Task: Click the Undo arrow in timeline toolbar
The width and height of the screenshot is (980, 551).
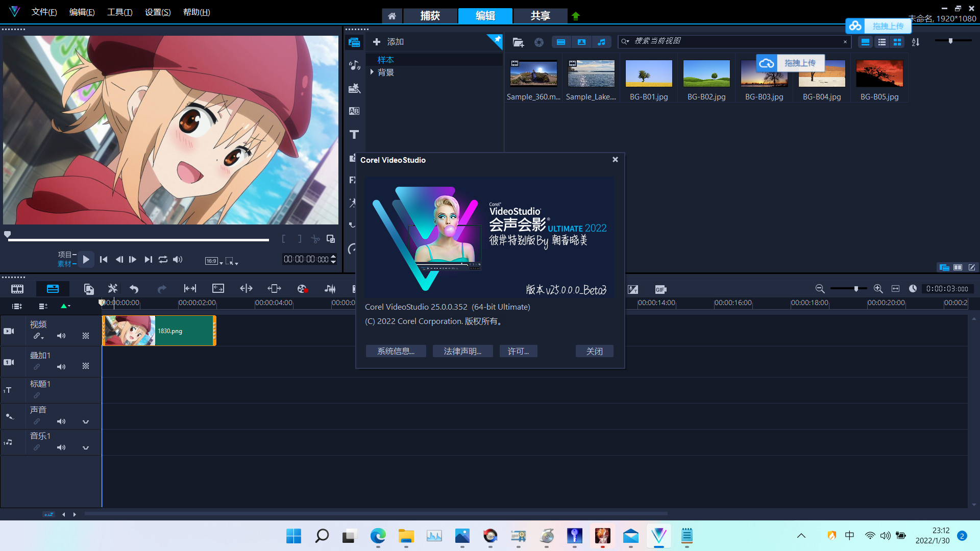Action: (134, 289)
